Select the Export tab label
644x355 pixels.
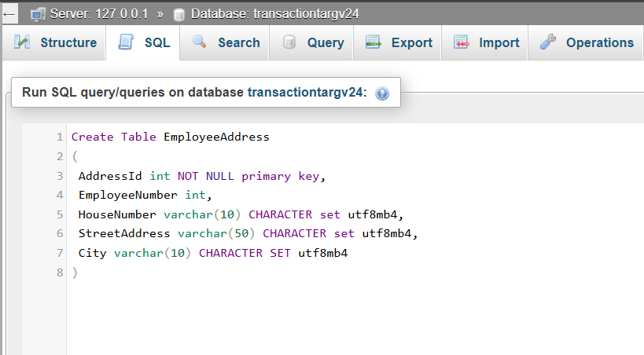click(411, 42)
